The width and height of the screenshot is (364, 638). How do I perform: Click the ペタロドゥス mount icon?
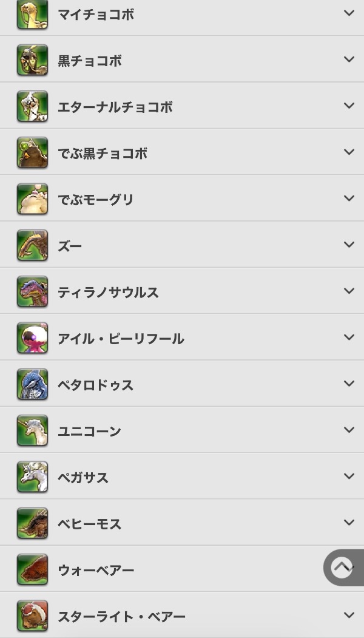[x=32, y=384]
